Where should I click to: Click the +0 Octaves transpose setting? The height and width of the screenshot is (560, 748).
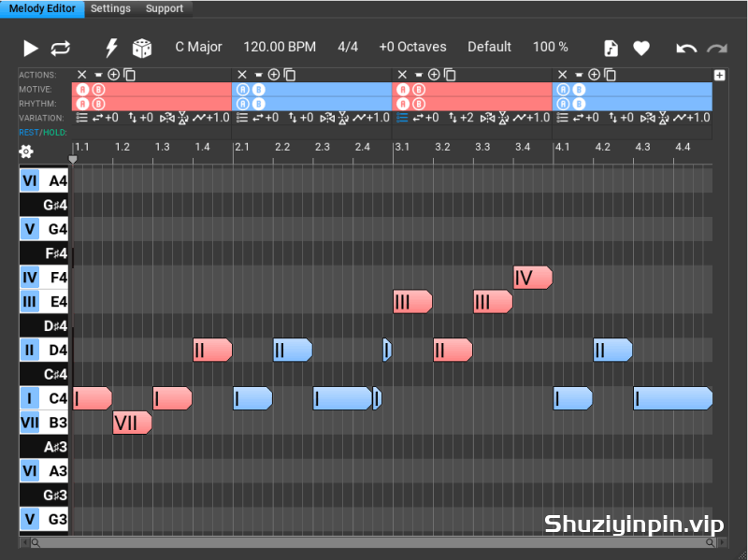(x=412, y=47)
